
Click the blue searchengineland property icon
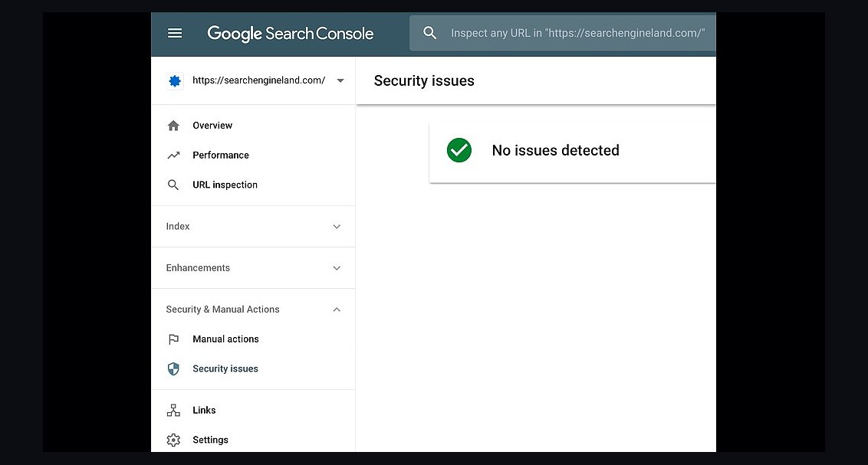(175, 80)
